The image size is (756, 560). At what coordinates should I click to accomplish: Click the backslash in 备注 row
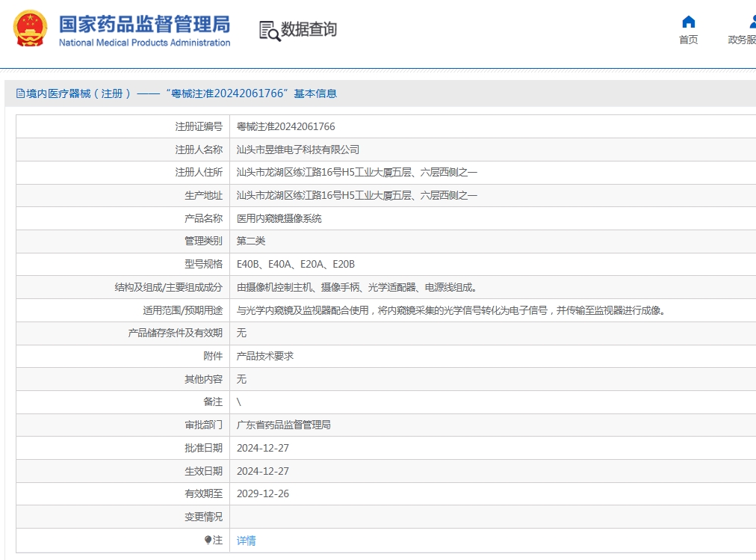point(238,401)
